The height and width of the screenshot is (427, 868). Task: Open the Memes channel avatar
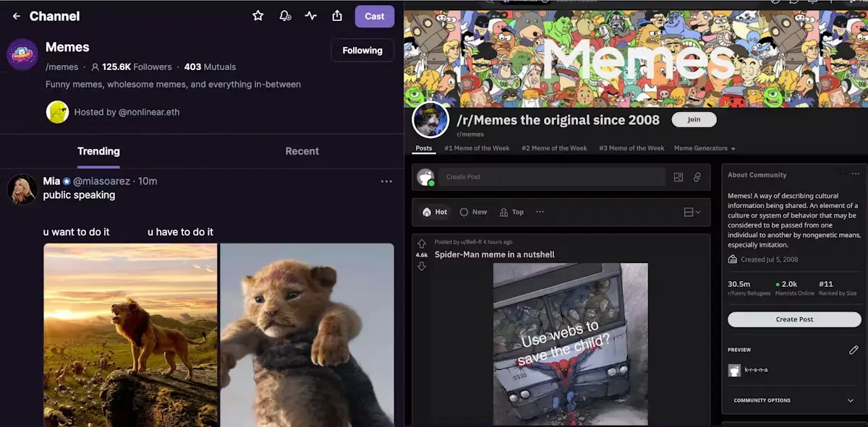(x=22, y=54)
